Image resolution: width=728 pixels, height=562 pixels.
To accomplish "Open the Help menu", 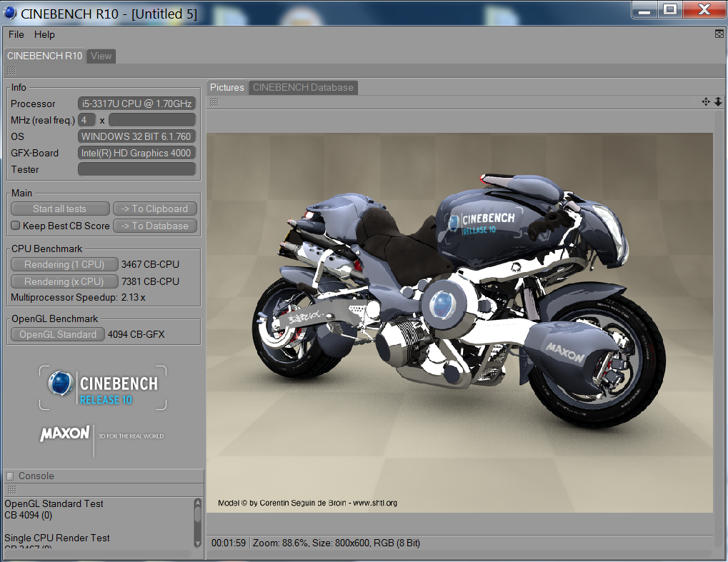I will [44, 34].
